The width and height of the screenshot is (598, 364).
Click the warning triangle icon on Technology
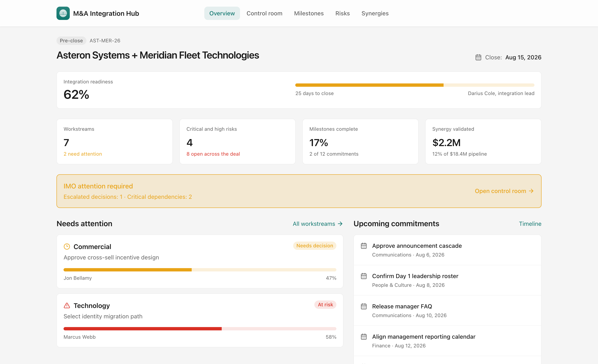67,305
